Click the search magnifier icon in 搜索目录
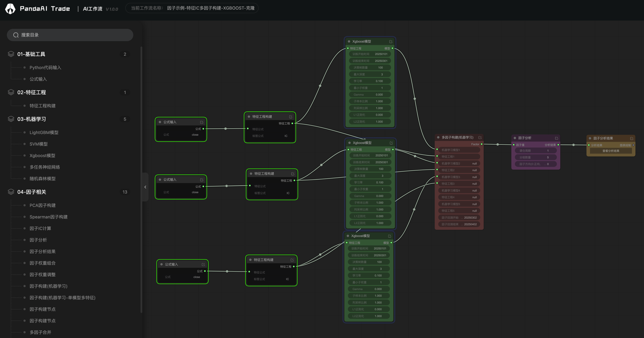The width and height of the screenshot is (644, 338). tap(16, 35)
